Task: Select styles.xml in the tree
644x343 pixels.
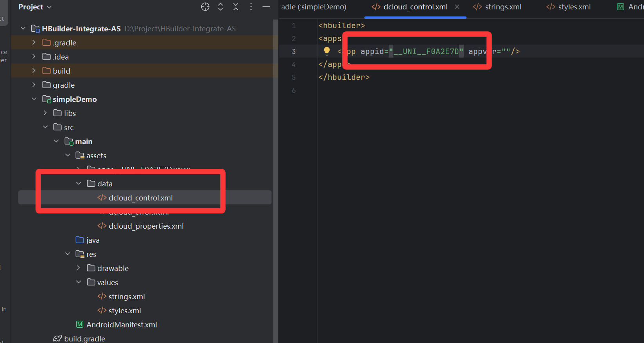Action: pyautogui.click(x=125, y=311)
